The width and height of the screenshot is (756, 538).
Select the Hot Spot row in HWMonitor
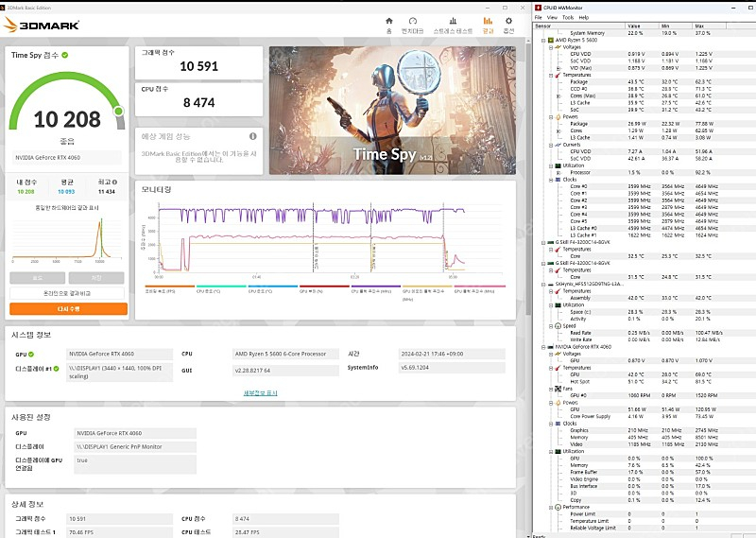[x=644, y=382]
